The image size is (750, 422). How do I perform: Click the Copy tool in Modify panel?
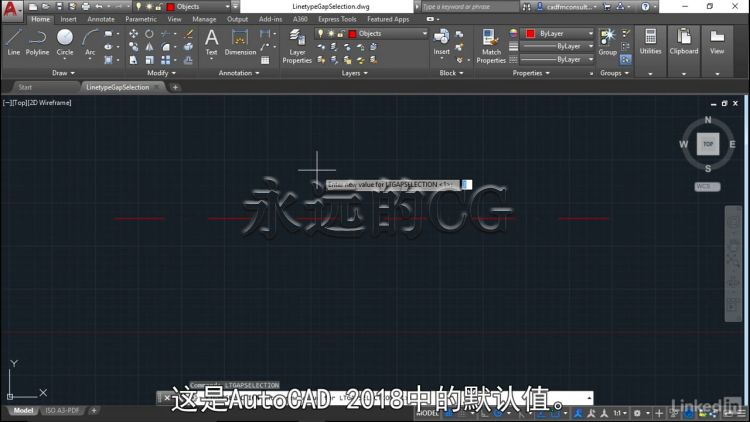(133, 47)
